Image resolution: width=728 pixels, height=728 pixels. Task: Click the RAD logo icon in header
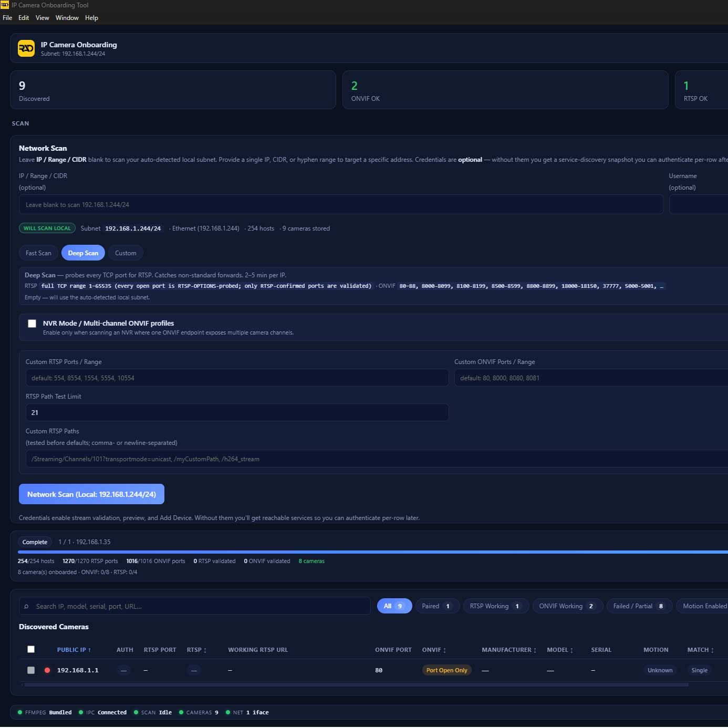point(26,48)
